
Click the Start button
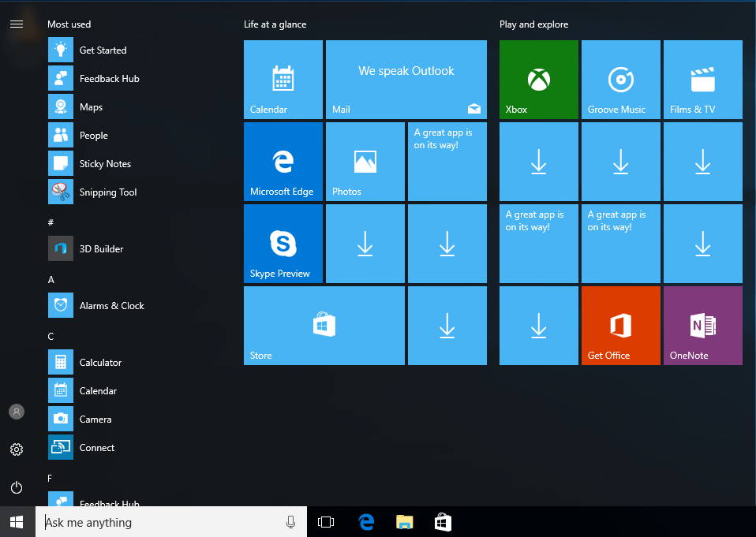coord(16,522)
